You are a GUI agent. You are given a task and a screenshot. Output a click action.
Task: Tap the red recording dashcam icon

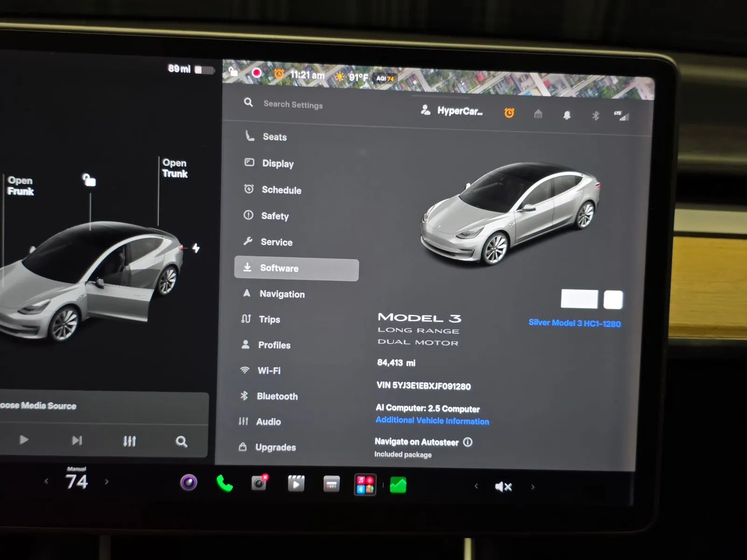(256, 73)
